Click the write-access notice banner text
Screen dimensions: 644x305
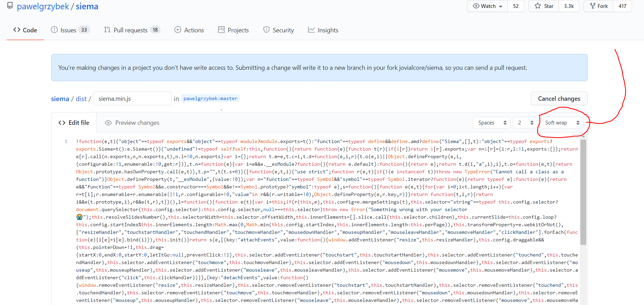pyautogui.click(x=293, y=68)
